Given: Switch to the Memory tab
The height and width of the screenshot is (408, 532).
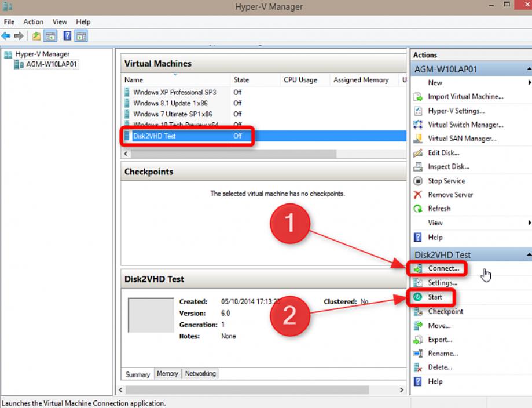Looking at the screenshot, I should 167,374.
